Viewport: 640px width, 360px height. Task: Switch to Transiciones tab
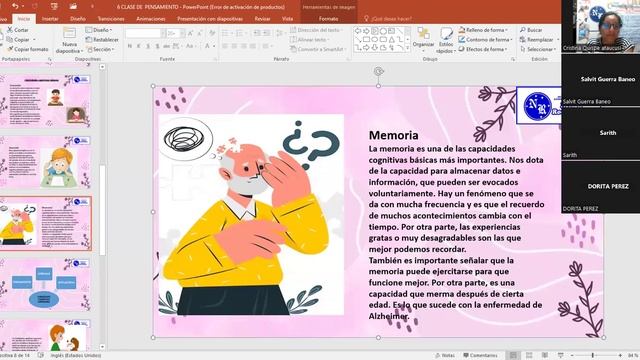point(111,19)
